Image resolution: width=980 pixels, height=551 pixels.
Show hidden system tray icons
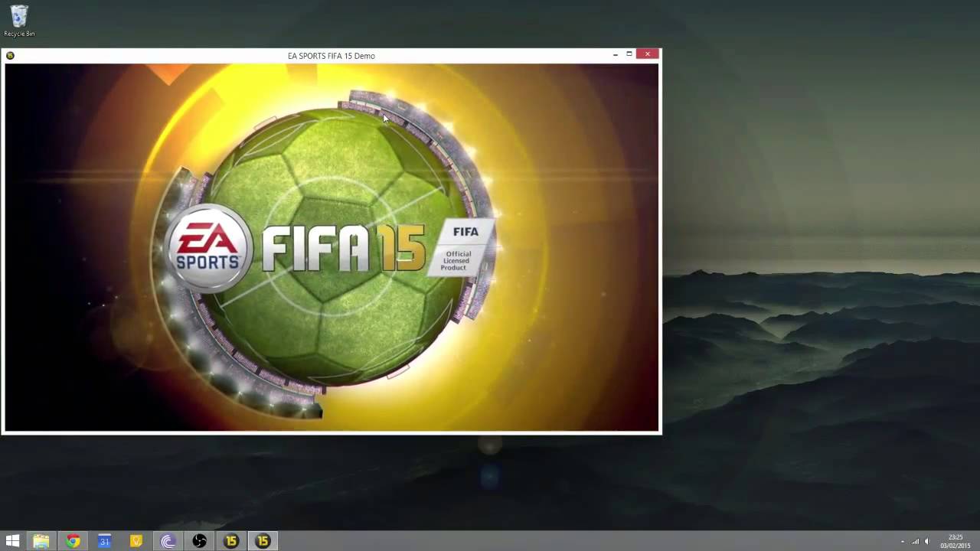[902, 542]
